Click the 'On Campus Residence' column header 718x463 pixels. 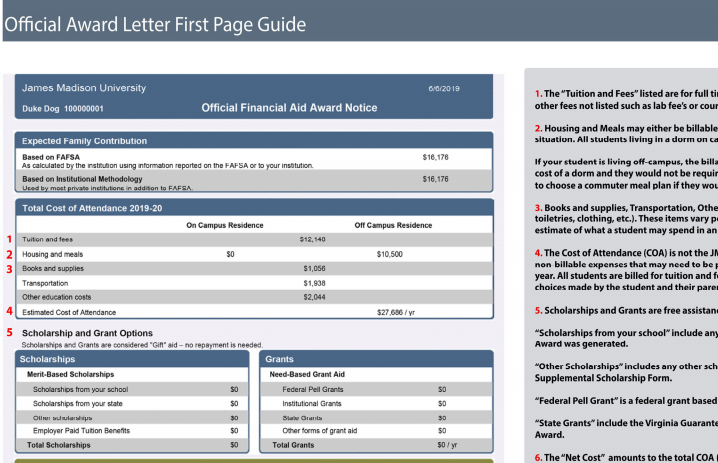[x=224, y=225]
